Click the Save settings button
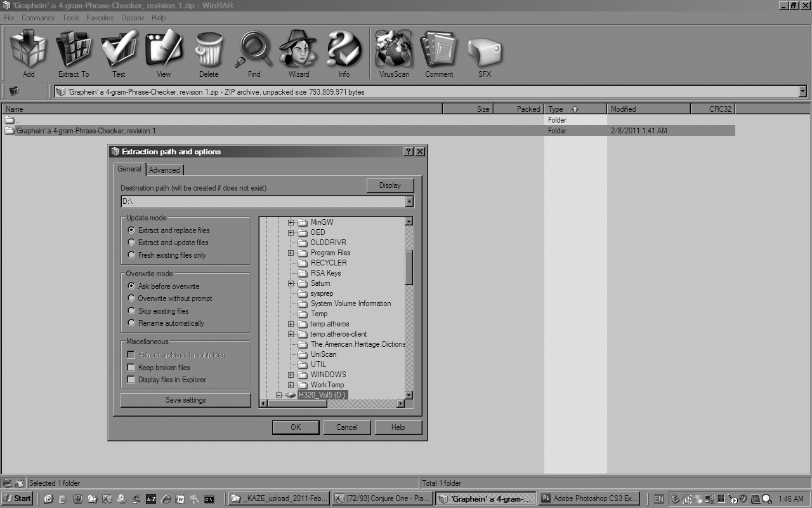812x508 pixels. pos(185,400)
